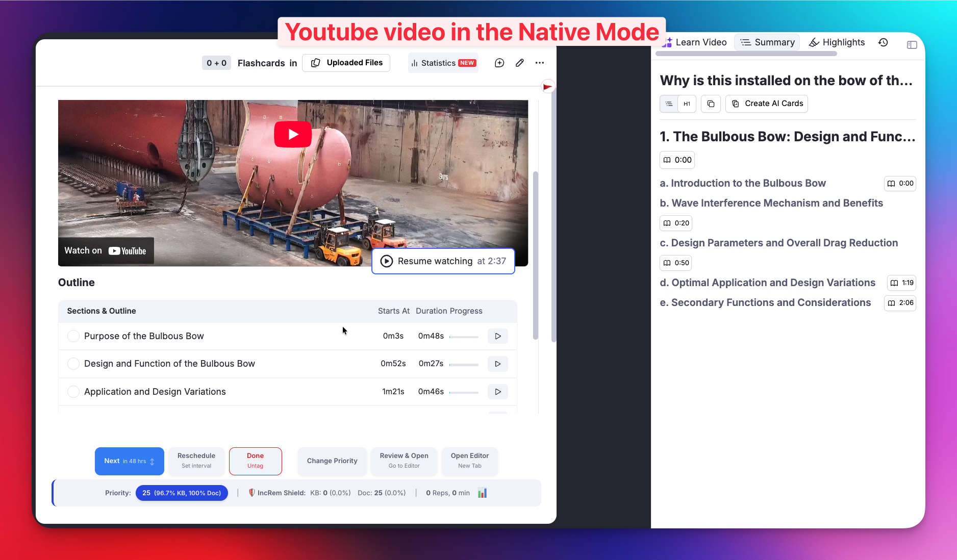Click heading '1. The Bulbous Bow: Design and Func…'
The image size is (957, 560).
788,137
